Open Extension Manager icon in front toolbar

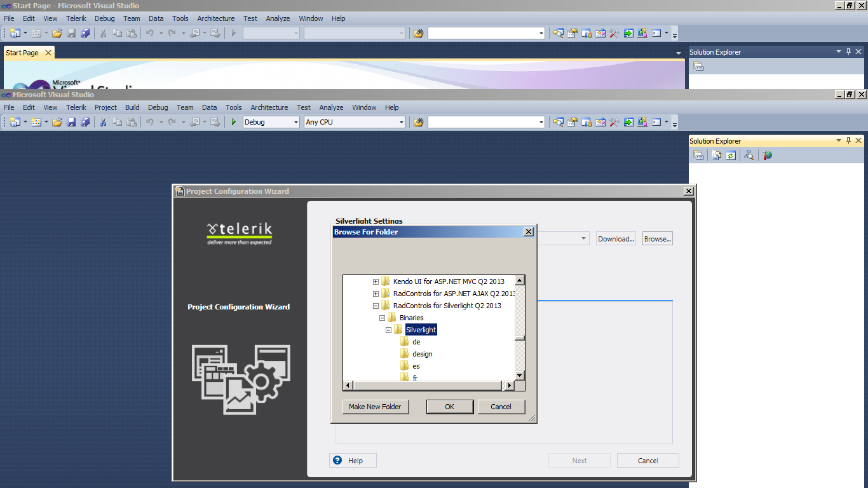point(642,122)
